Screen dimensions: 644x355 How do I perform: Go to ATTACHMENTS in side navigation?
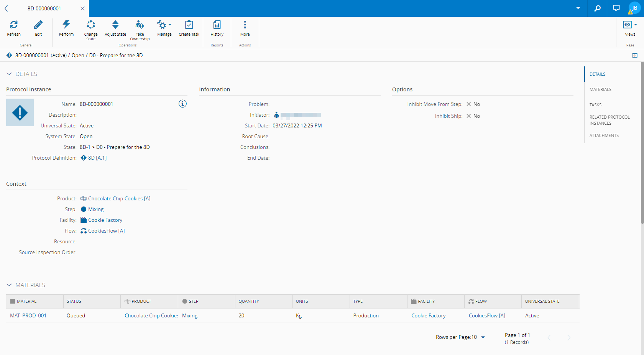coord(604,135)
